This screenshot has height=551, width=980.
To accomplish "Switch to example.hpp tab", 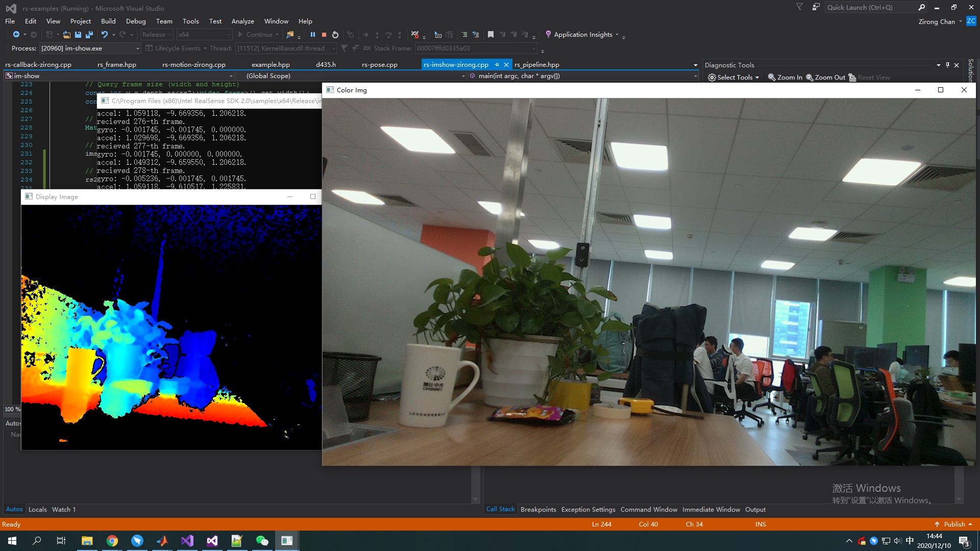I will [271, 65].
